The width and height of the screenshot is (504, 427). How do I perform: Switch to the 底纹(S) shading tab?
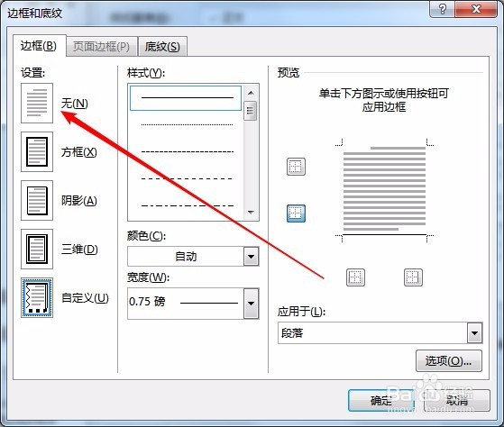click(x=162, y=47)
